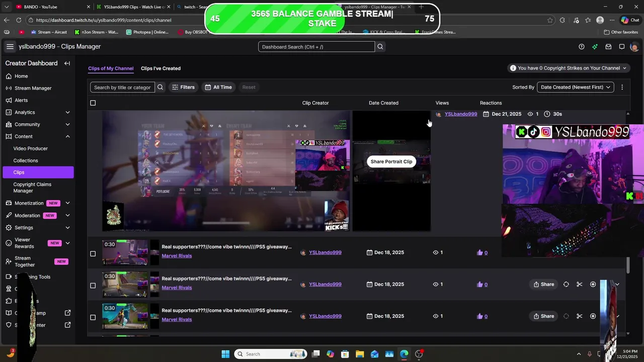Click scissors edit icon on second Dec 18 clip
The height and width of the screenshot is (362, 644).
point(580,284)
